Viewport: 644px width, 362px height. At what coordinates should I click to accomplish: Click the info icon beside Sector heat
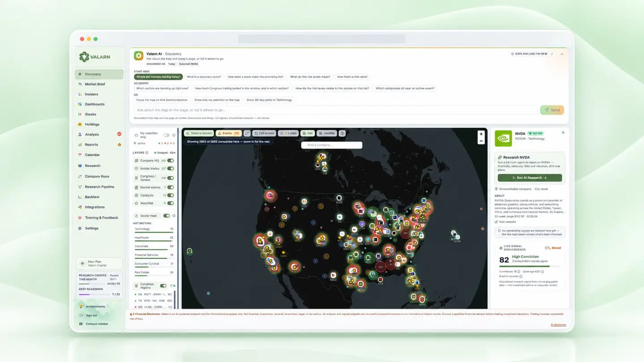tap(174, 216)
